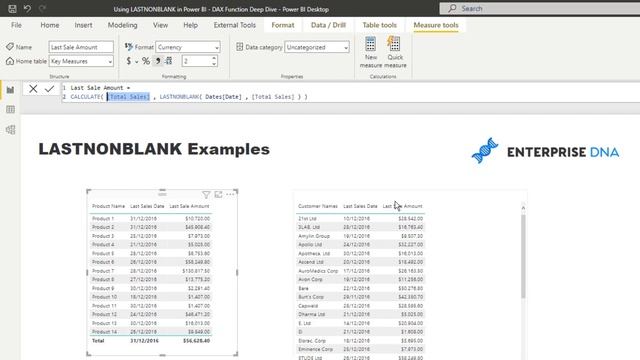Apply percentage format

tap(146, 61)
